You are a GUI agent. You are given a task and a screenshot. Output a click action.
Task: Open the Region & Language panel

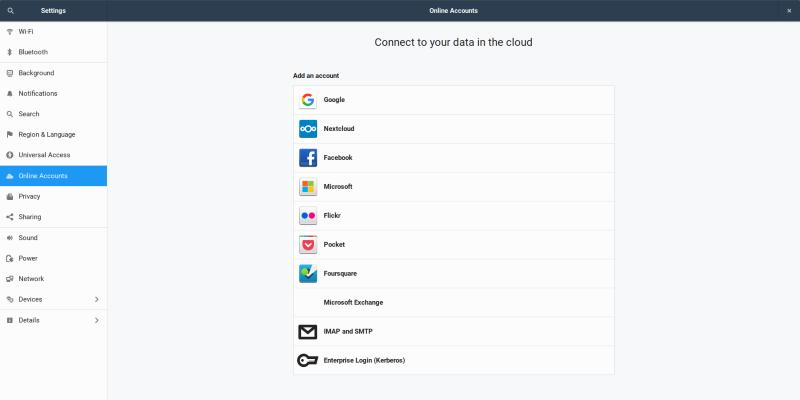[46, 134]
